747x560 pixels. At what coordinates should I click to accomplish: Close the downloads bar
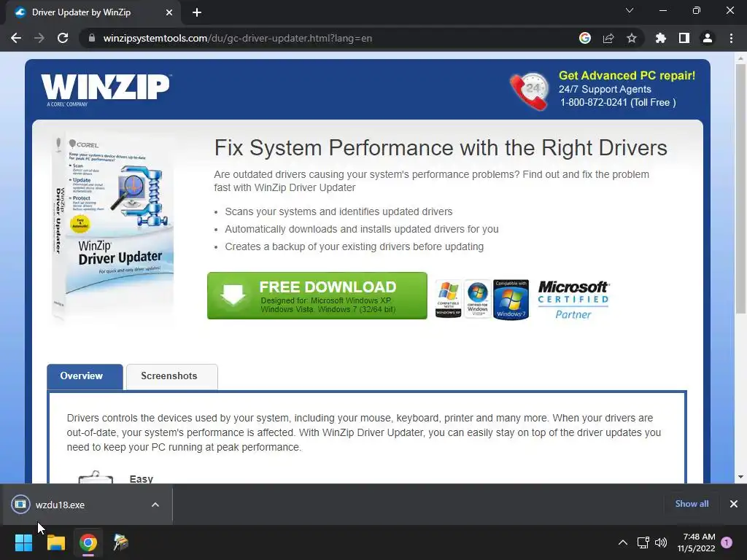[x=734, y=504]
